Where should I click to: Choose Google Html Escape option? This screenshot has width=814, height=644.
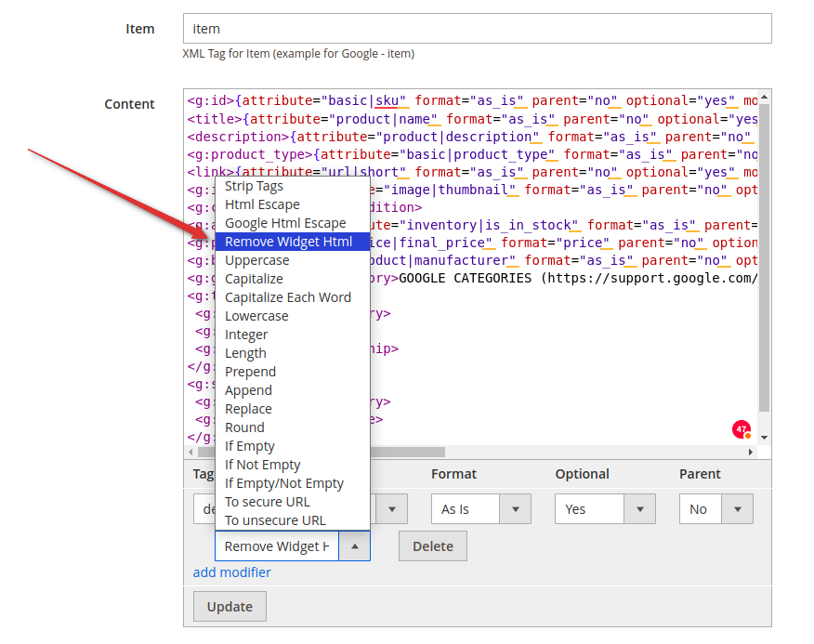(293, 223)
